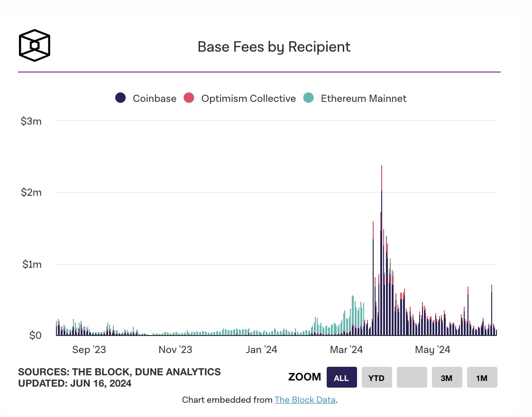
Task: Toggle the Coinbase legend series
Action: coord(146,98)
